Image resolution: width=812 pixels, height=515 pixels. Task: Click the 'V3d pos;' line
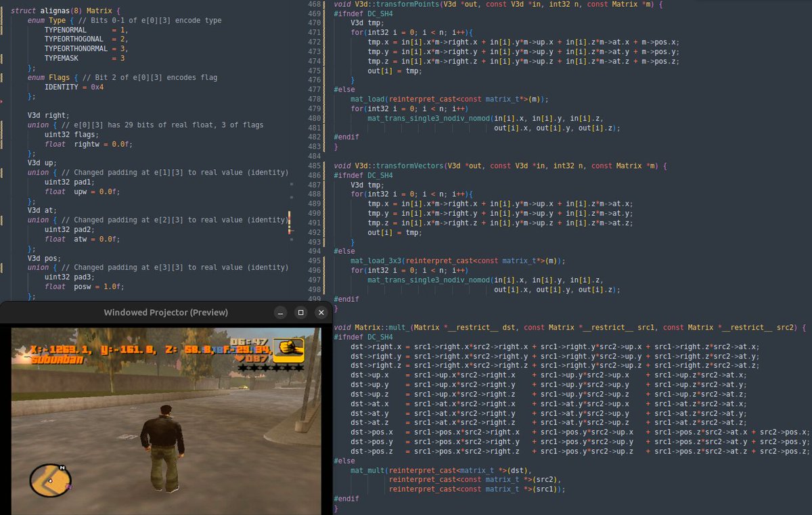coord(45,258)
